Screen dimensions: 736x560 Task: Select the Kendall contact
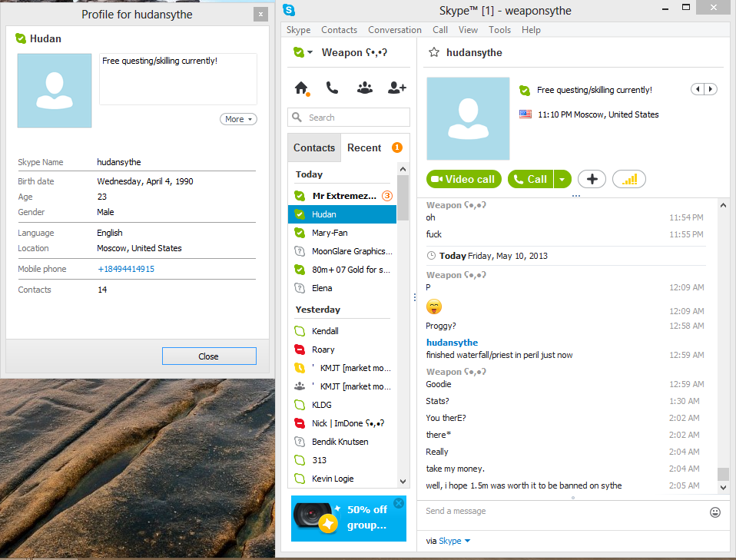342,331
